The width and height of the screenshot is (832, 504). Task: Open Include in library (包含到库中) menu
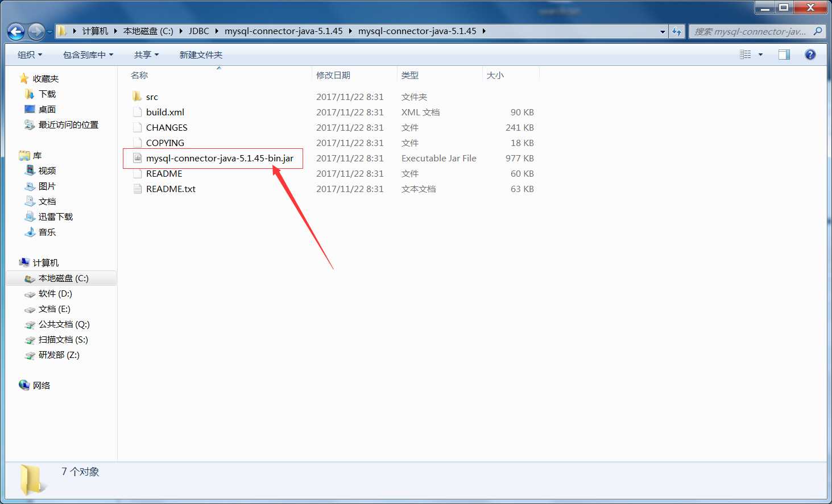point(88,55)
